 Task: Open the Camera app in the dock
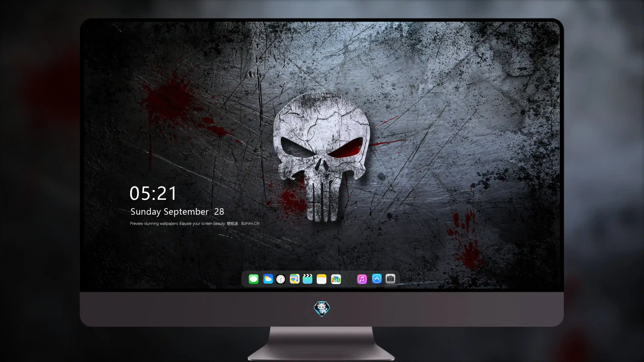390,279
